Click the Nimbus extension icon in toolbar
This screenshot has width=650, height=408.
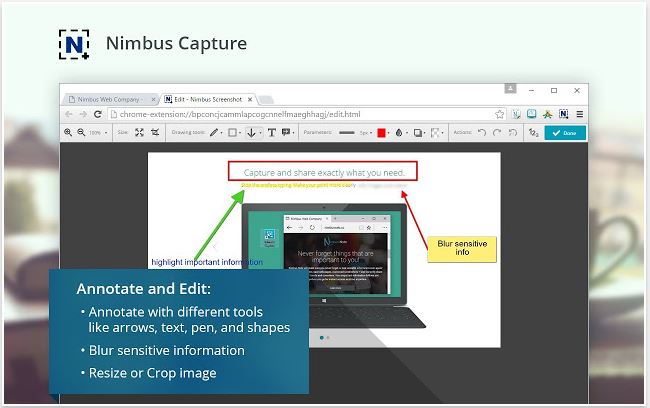coord(563,114)
